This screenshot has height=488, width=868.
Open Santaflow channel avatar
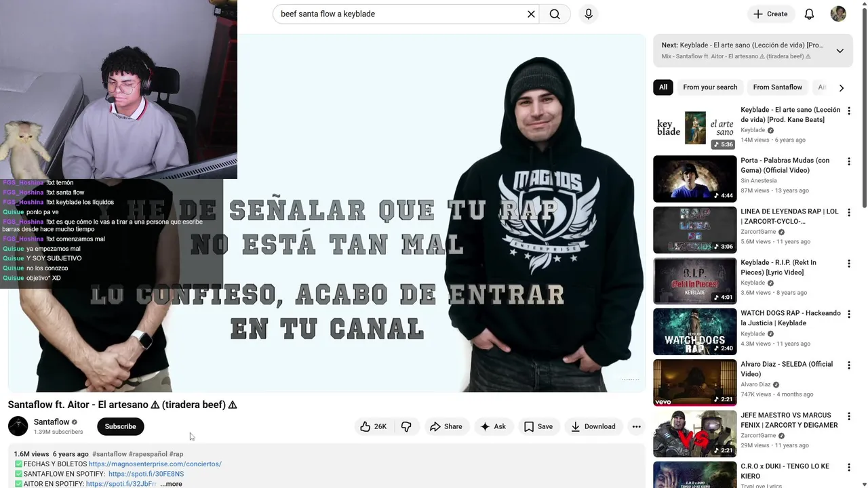coord(18,426)
